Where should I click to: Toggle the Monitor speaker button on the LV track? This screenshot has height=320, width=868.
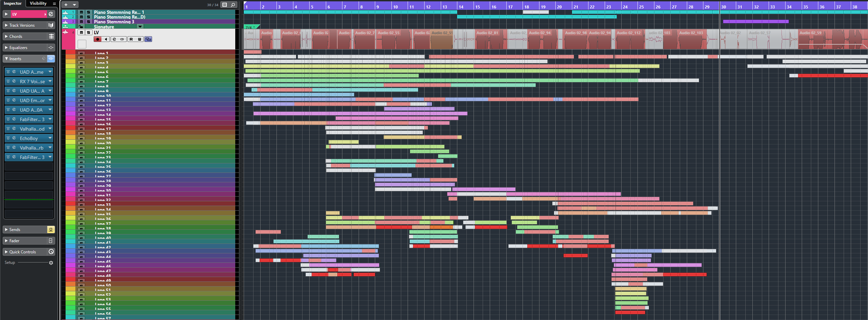(x=106, y=39)
